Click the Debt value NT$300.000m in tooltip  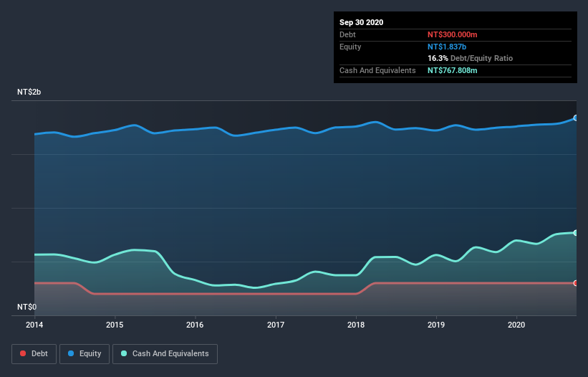point(452,34)
